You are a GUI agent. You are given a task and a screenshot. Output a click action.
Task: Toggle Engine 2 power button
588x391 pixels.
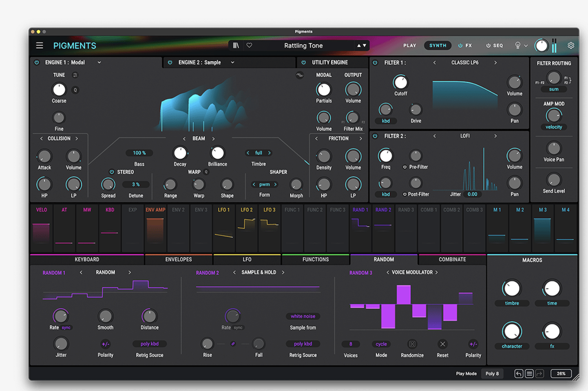pyautogui.click(x=170, y=62)
